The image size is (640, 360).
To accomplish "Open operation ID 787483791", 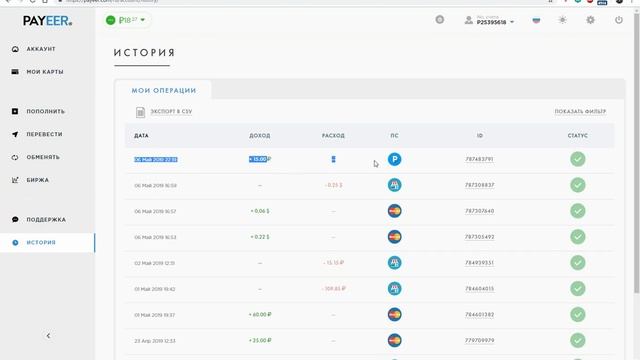I will (479, 159).
